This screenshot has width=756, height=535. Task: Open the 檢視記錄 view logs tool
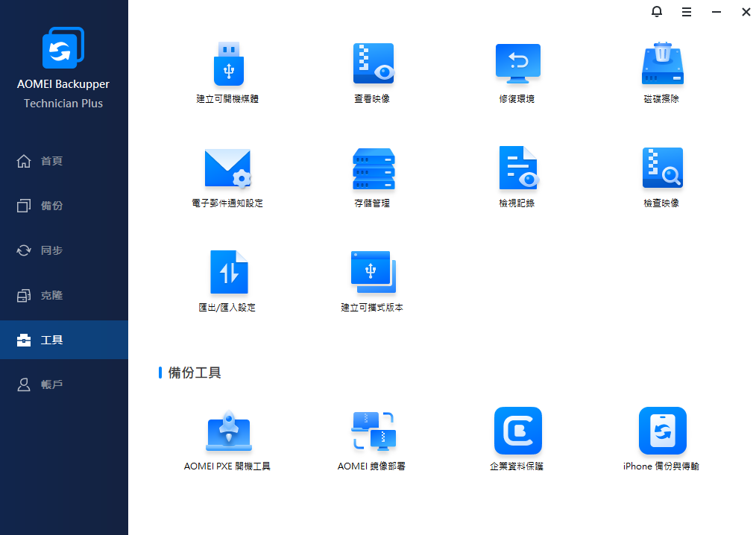(x=517, y=177)
